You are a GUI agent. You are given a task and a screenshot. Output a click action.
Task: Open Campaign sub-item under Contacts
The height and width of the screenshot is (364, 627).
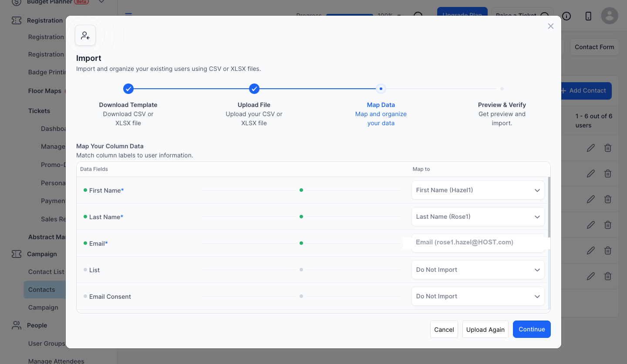[43, 307]
